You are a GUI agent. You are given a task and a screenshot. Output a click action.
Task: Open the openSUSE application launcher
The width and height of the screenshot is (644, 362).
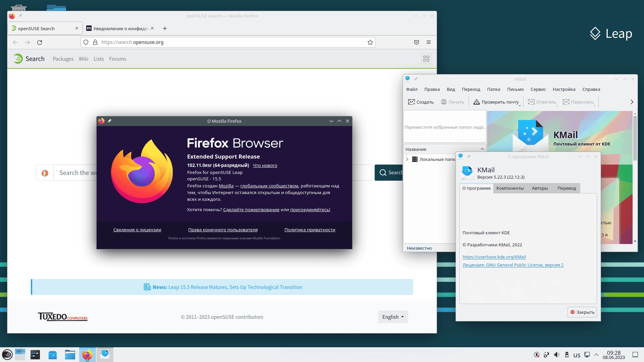[7, 355]
